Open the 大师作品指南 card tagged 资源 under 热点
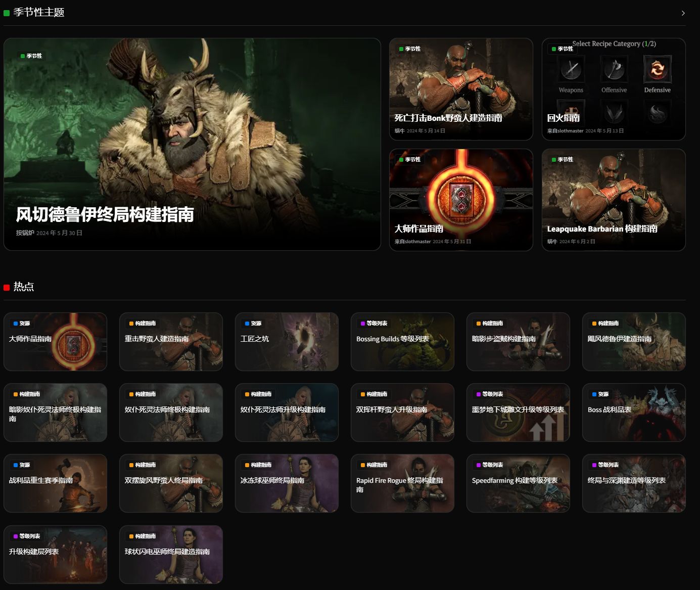Screen dimensions: 700x590 click(55, 342)
